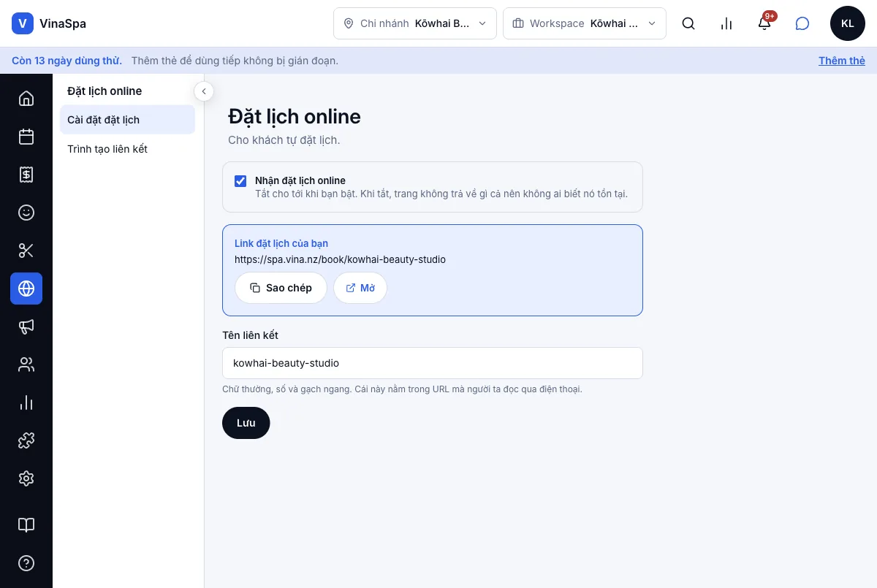This screenshot has height=588, width=877.
Task: Open the megaphone marketing icon
Action: click(x=26, y=327)
